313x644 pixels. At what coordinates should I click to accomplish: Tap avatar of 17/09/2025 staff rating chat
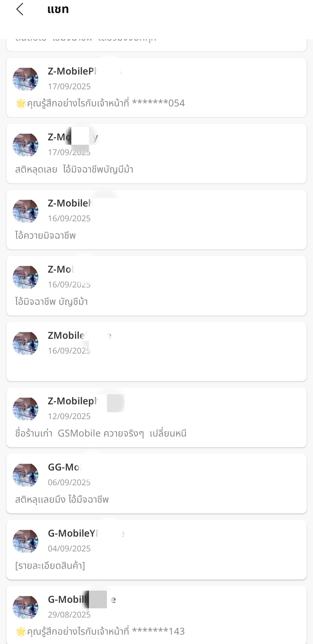26,79
